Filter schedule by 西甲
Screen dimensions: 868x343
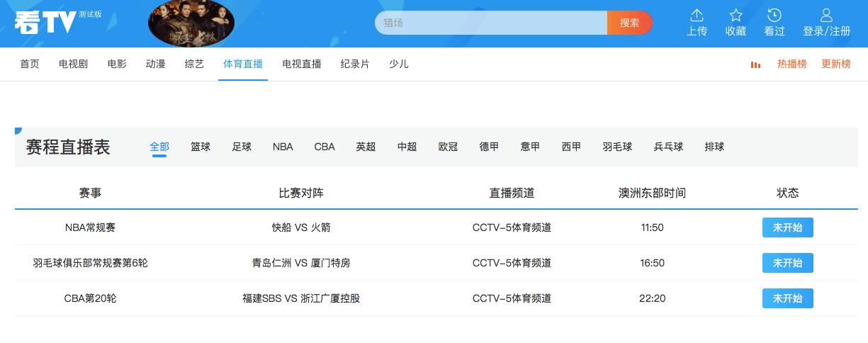tap(571, 147)
